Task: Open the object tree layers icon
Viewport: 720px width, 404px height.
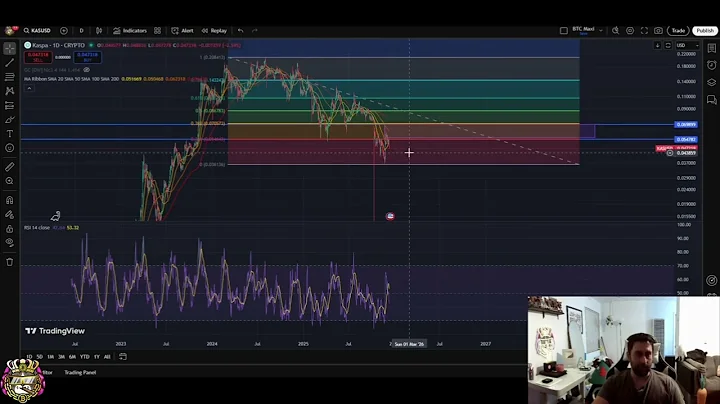Action: click(x=712, y=82)
